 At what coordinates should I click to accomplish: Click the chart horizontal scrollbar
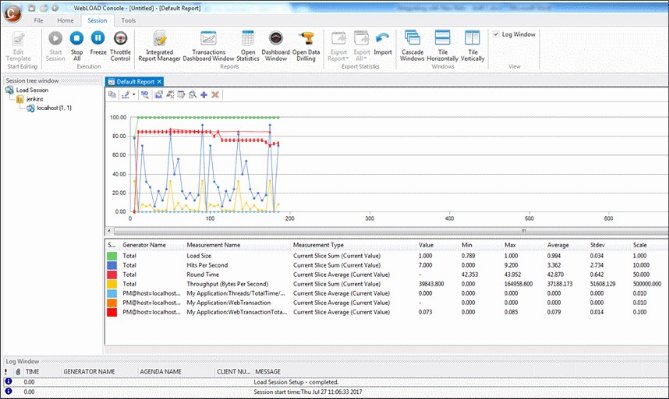coord(390,231)
